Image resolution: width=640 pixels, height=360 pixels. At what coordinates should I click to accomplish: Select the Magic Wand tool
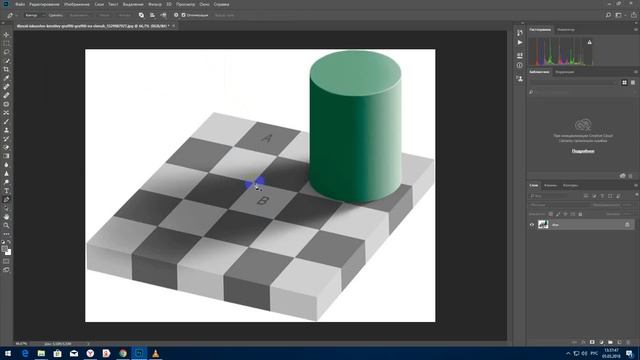click(6, 61)
